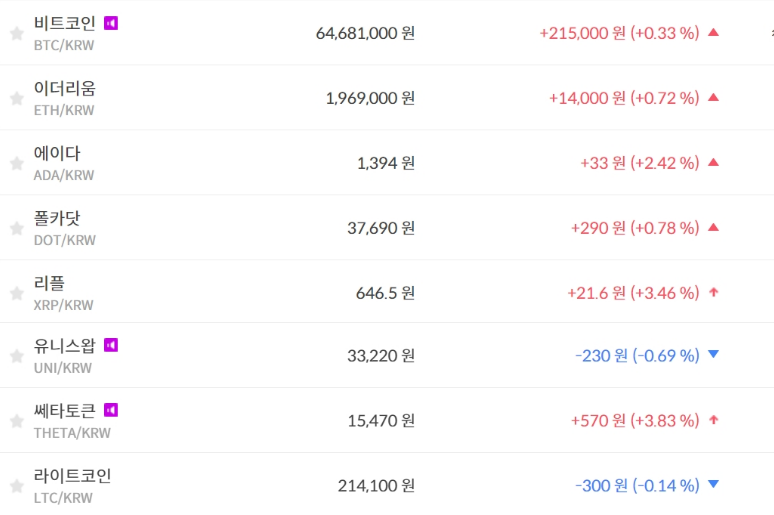Open the 이더리움 coin page
Image resolution: width=774 pixels, height=515 pixels.
click(65, 88)
